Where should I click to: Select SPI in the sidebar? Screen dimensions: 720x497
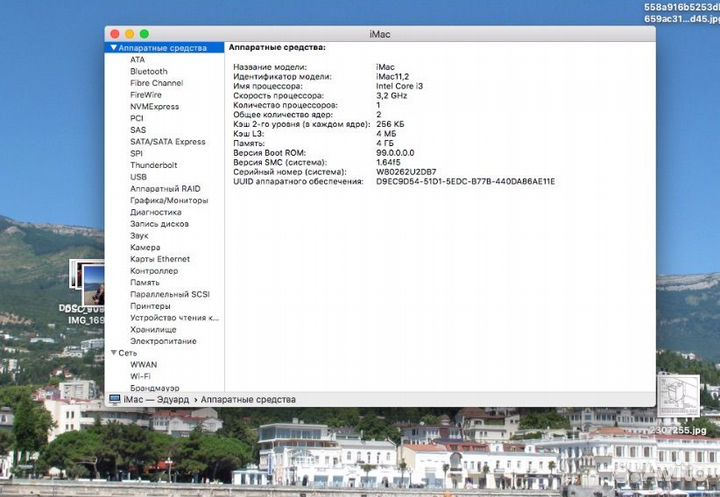(136, 153)
